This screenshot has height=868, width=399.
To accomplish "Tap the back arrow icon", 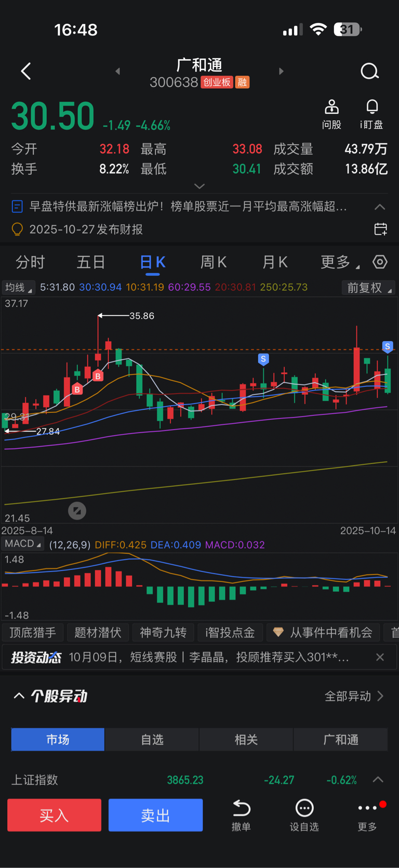I will 26,71.
